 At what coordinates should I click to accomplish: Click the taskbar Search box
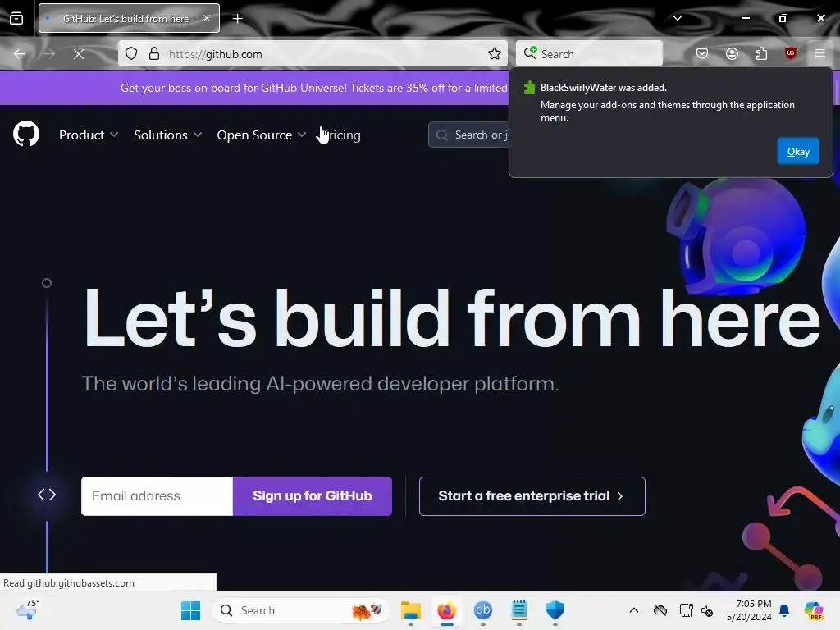tap(300, 610)
